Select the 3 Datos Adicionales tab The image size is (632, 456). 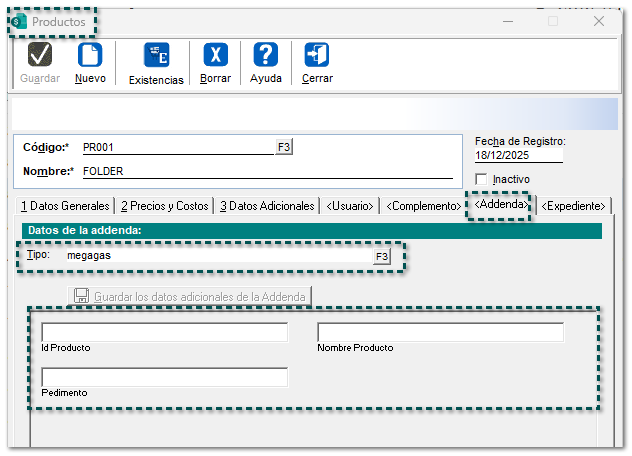(267, 205)
